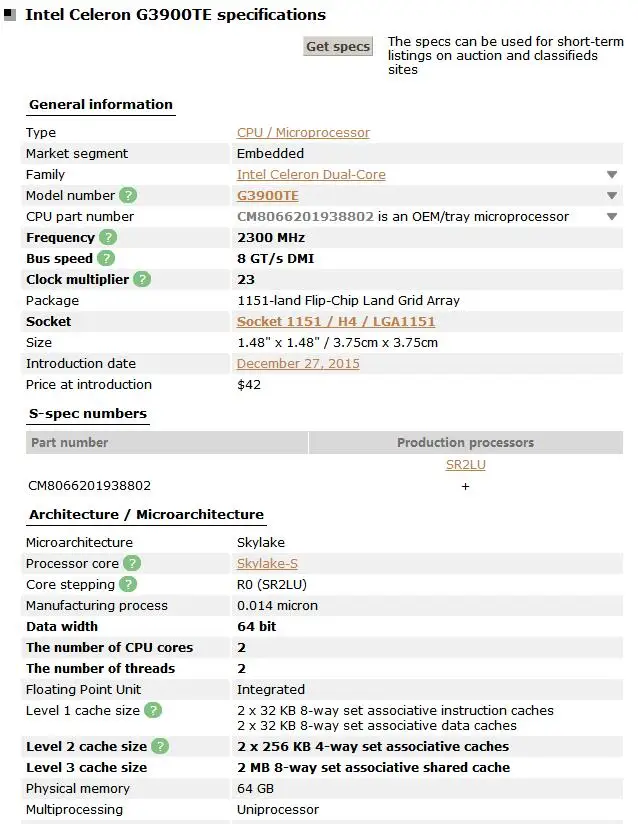Click the Level 2 cache size help icon
The image size is (638, 824).
(x=160, y=747)
